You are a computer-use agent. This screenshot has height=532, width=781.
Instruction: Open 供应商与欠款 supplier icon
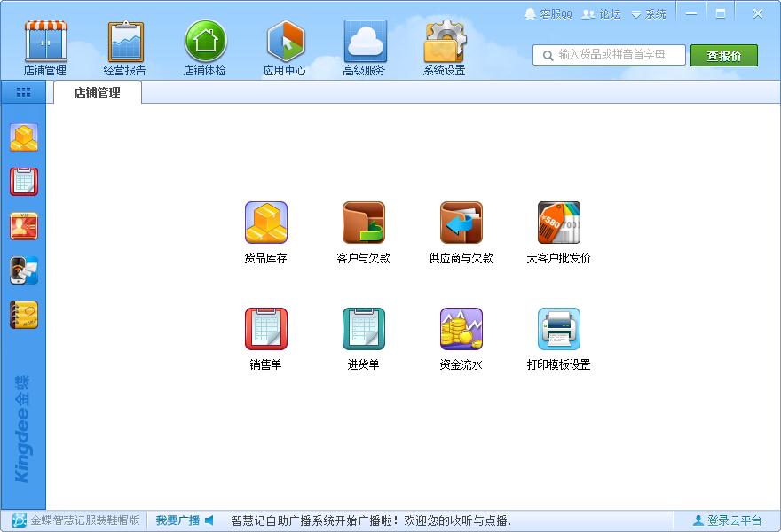tap(461, 223)
